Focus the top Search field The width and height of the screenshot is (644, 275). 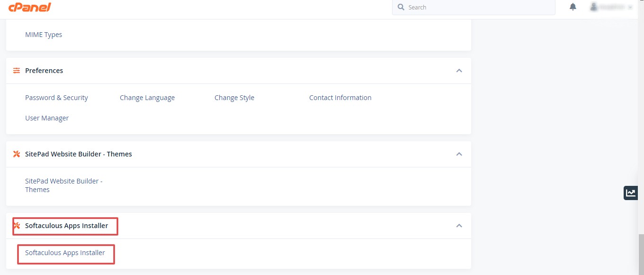pyautogui.click(x=474, y=7)
